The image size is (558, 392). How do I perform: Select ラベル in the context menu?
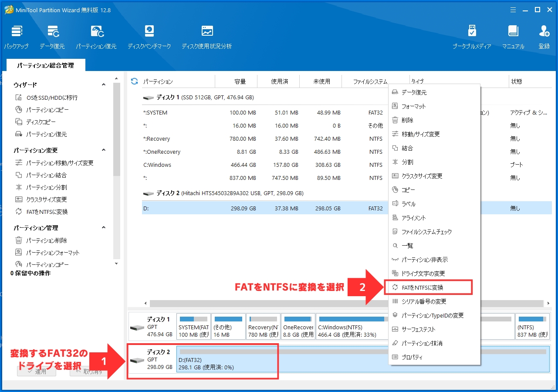point(434,204)
